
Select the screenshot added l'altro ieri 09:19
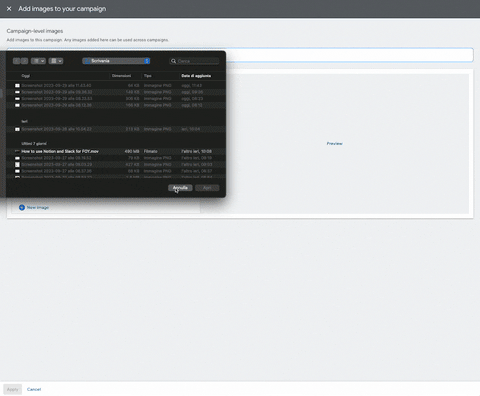coord(116,158)
